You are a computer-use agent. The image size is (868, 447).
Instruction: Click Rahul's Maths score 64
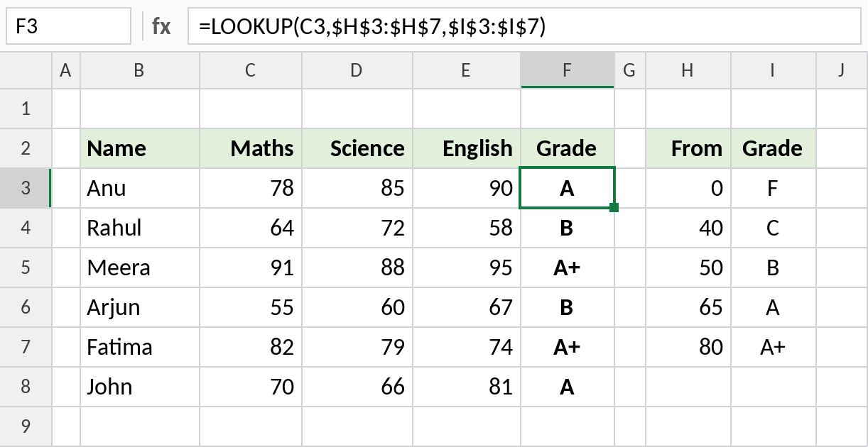click(251, 228)
